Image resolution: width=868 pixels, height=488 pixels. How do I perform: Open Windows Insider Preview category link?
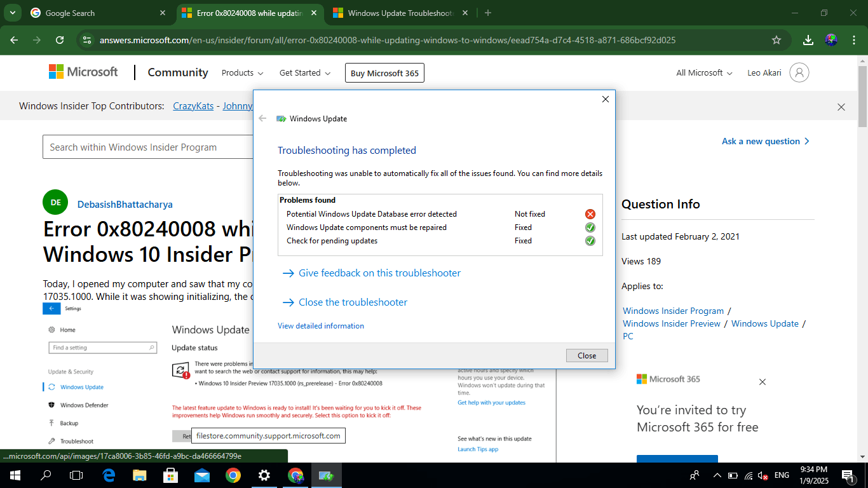tap(672, 323)
